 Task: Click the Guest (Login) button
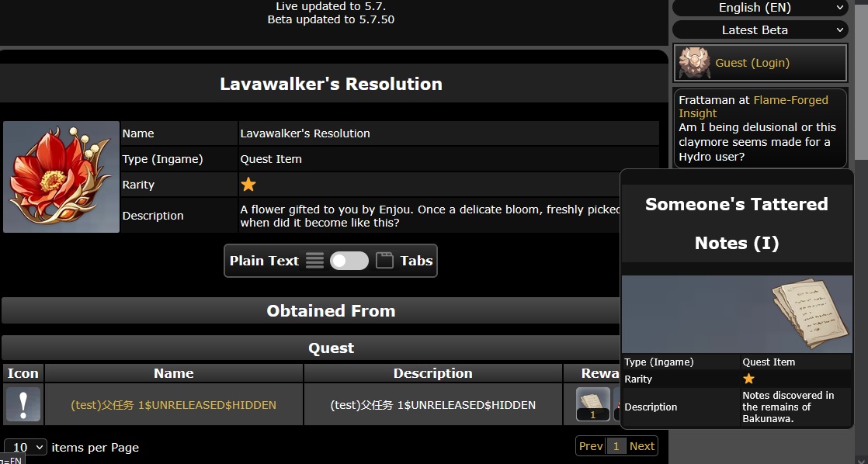pyautogui.click(x=760, y=63)
